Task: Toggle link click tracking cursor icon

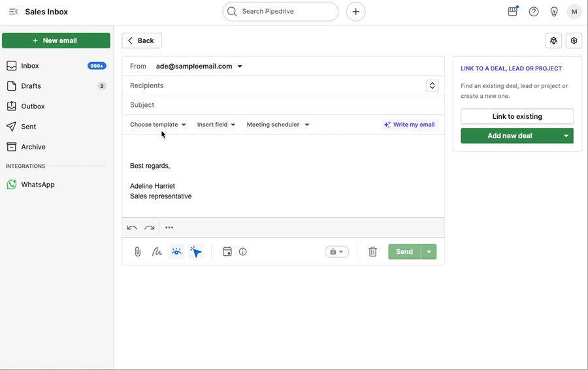Action: coord(196,252)
